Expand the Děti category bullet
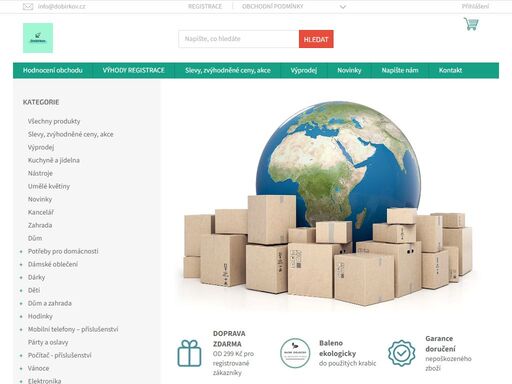The height and width of the screenshot is (384, 512). 21,291
